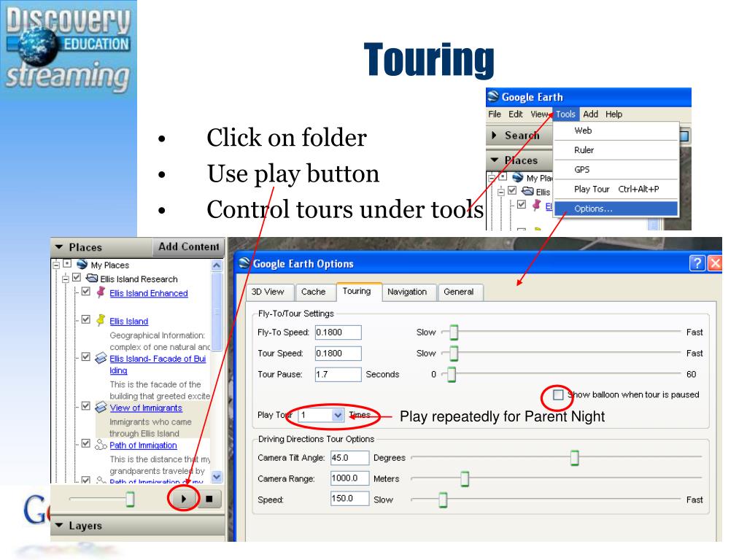
Task: Open the Help menu
Action: [614, 114]
